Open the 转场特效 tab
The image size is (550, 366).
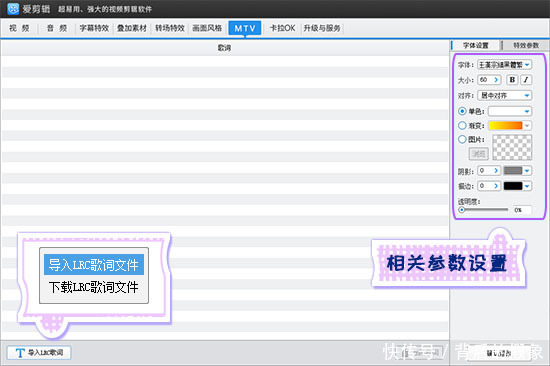pos(170,28)
